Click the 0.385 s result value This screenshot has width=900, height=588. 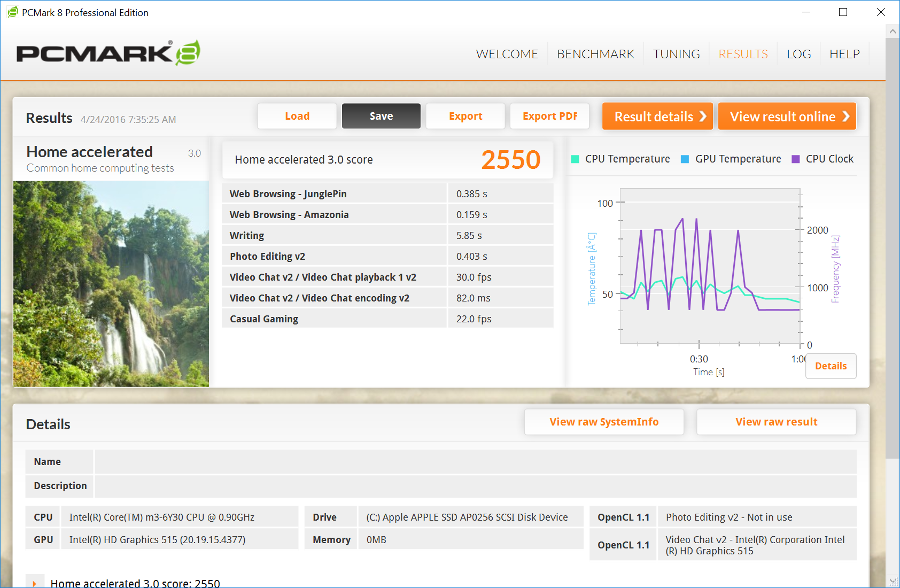pos(472,194)
